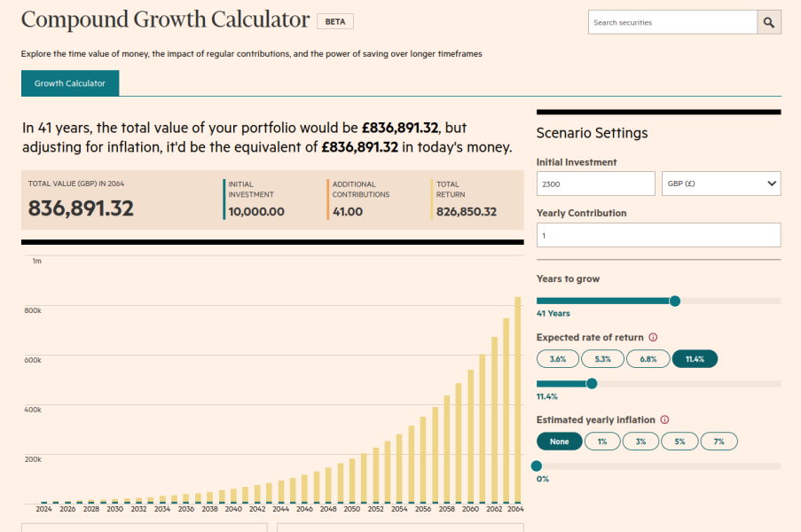The image size is (801, 532).
Task: Click the 1m y-axis label
Action: (36, 261)
